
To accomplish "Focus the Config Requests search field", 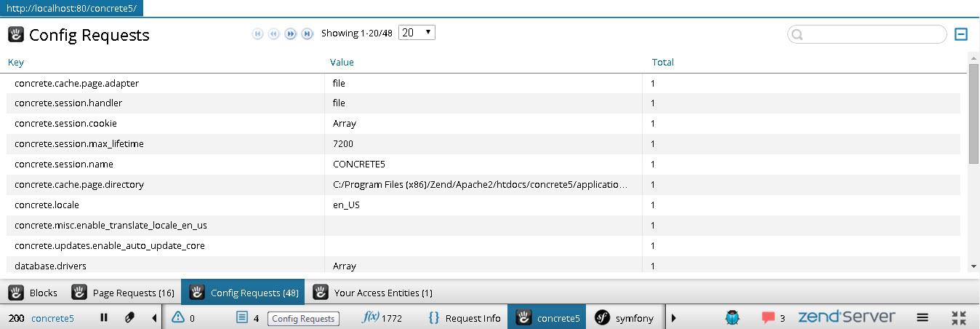I will click(867, 34).
